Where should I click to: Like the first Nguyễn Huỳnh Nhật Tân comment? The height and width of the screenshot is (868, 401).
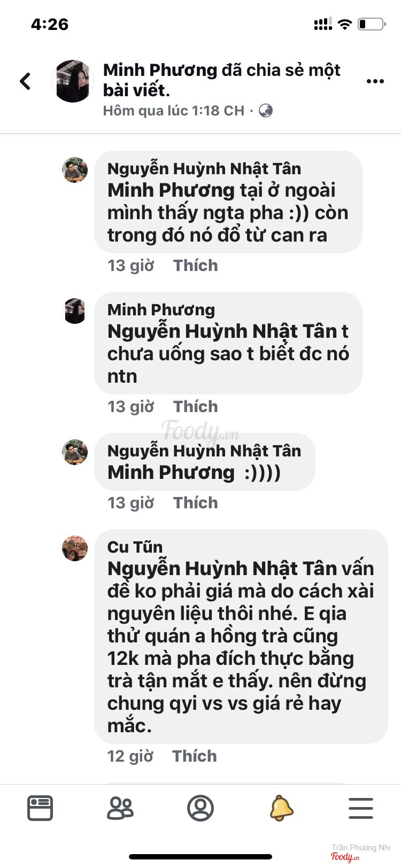pyautogui.click(x=196, y=266)
